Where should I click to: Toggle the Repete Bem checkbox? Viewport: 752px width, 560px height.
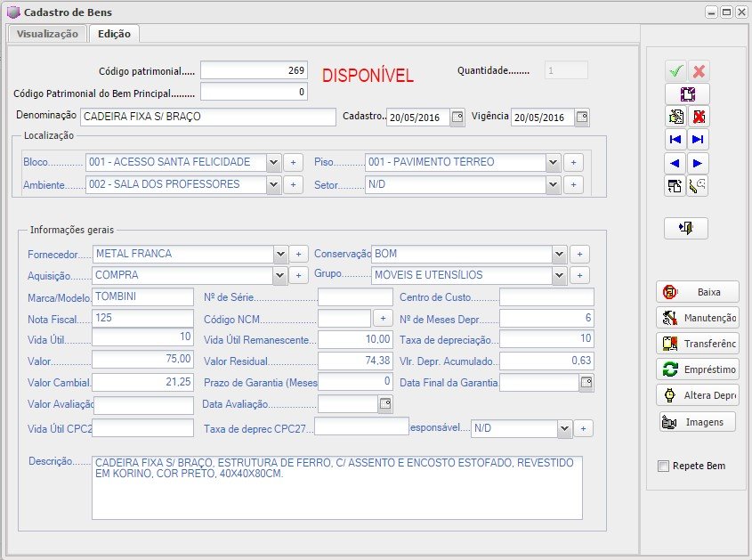(x=663, y=466)
